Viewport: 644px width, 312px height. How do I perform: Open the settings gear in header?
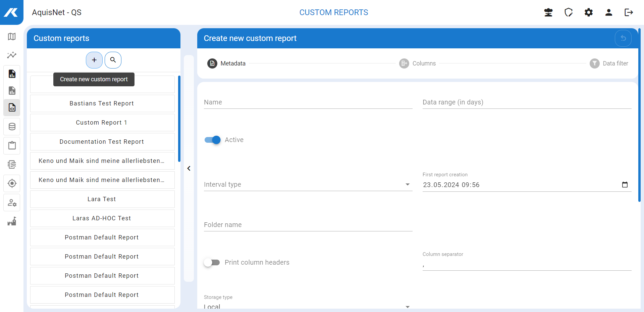[589, 12]
